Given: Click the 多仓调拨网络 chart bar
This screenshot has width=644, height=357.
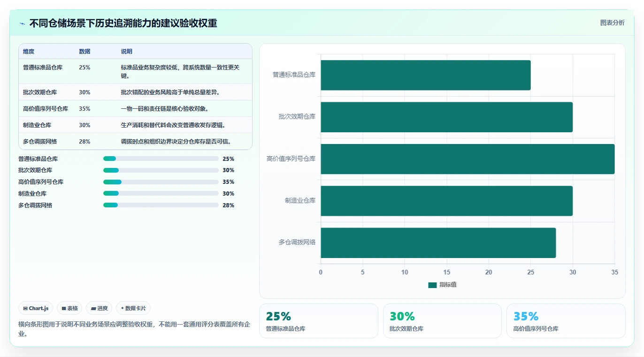Looking at the screenshot, I should (438, 243).
